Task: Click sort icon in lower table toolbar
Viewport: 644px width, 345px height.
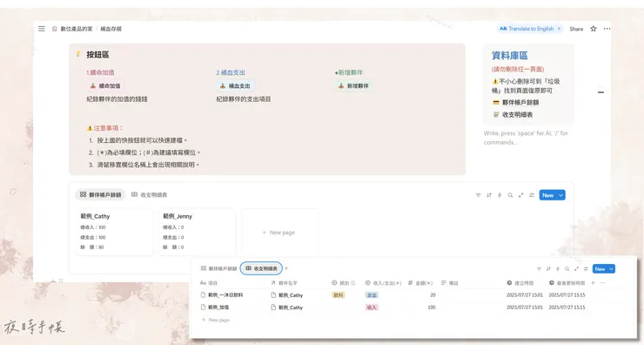Action: pos(548,269)
